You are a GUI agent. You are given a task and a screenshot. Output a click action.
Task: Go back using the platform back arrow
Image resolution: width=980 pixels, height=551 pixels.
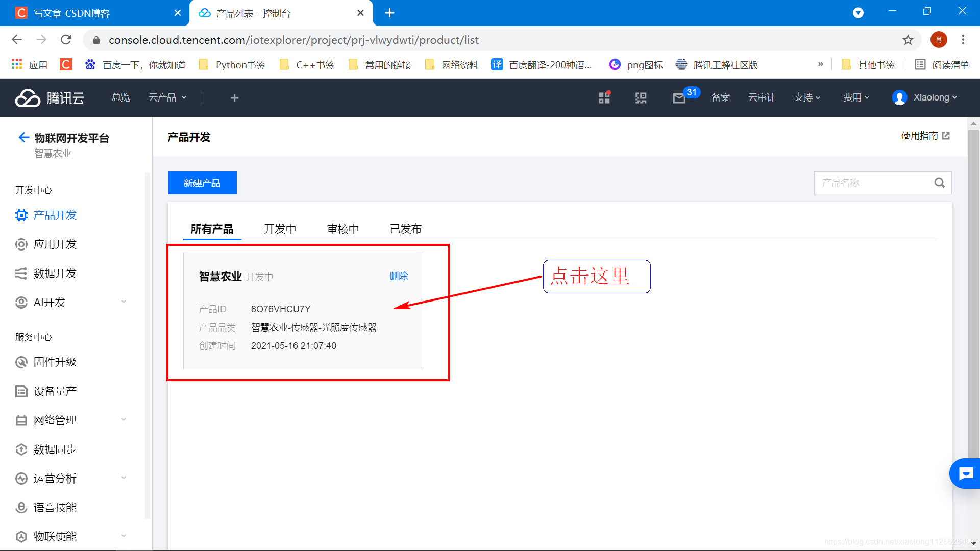click(23, 137)
